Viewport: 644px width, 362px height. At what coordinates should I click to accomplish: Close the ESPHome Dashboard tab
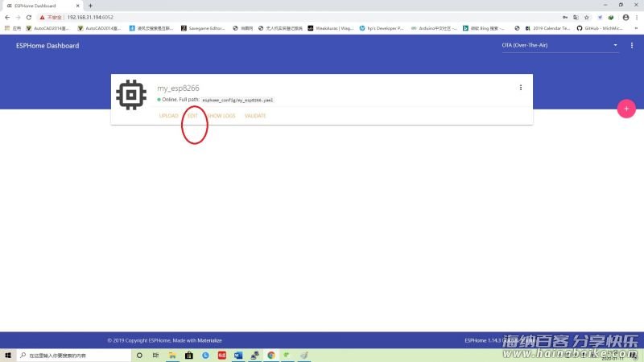click(x=77, y=6)
